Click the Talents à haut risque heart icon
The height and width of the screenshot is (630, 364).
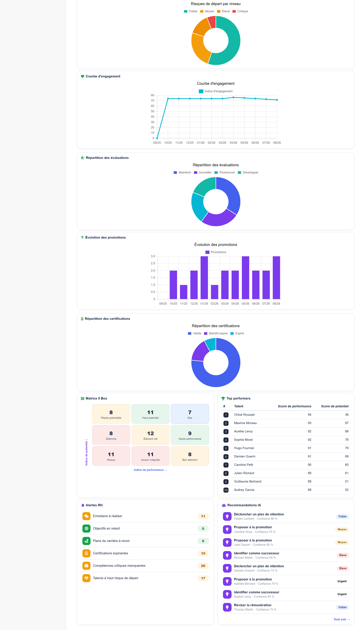(x=86, y=578)
